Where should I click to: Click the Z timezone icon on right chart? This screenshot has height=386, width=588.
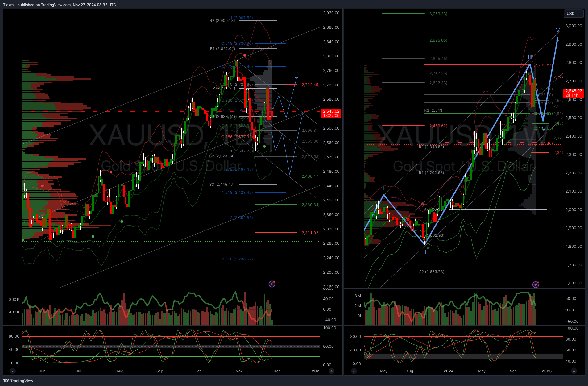coord(354,371)
